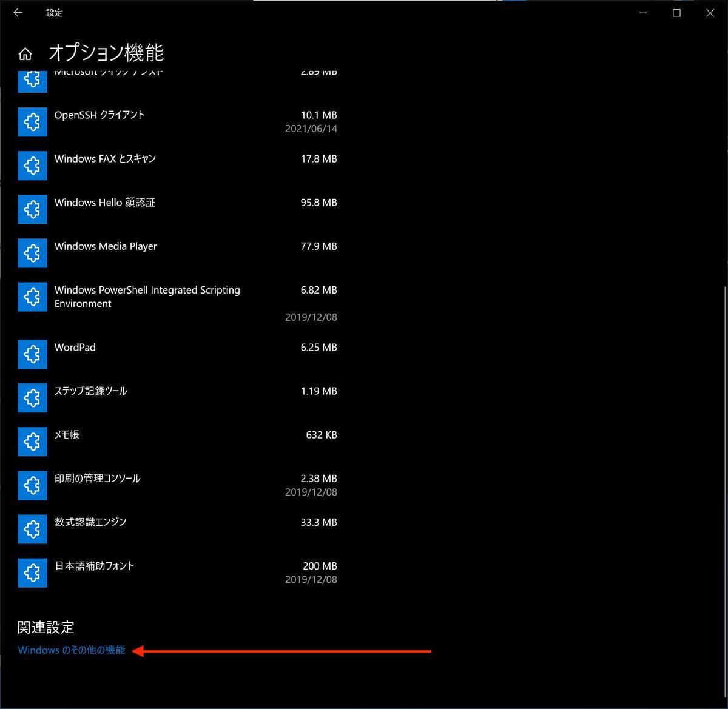
Task: Click the puzzle icon beside 日本語補助フォント
Action: [33, 573]
